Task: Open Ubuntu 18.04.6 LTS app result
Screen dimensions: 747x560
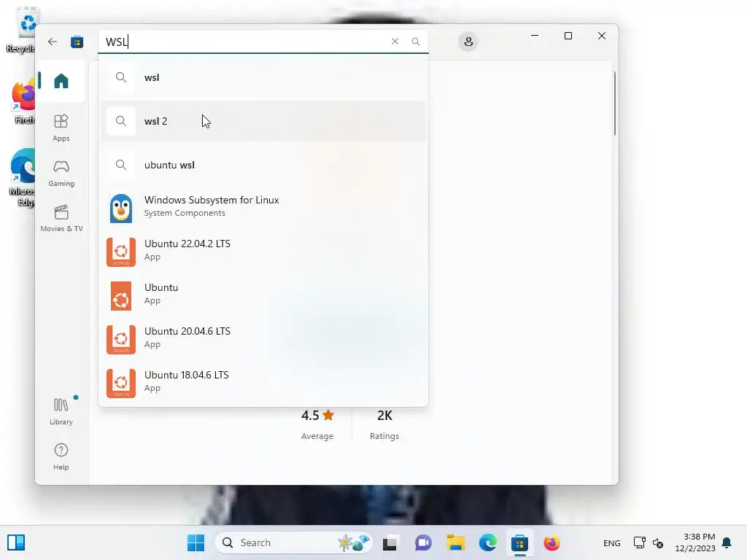Action: click(263, 384)
